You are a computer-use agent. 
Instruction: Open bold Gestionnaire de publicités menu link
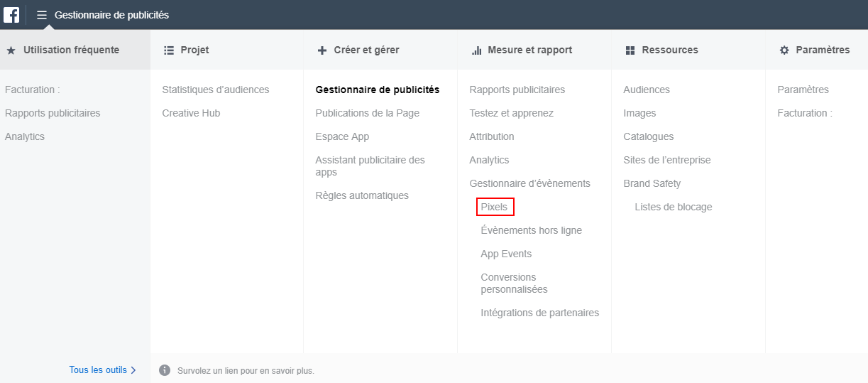(378, 90)
